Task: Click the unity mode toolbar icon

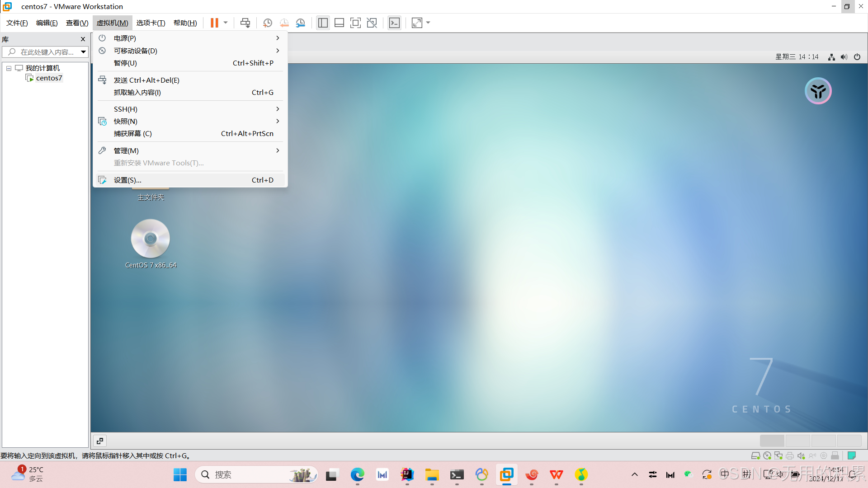Action: coord(372,23)
